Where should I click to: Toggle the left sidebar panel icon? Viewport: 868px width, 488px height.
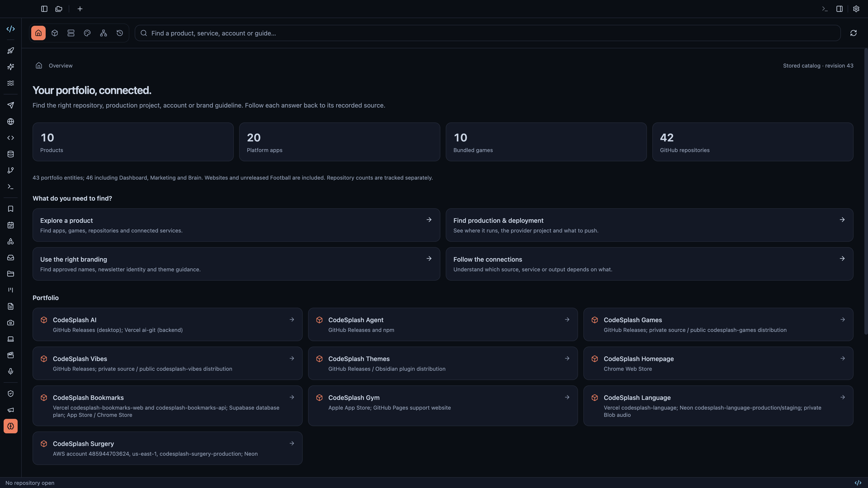[44, 9]
